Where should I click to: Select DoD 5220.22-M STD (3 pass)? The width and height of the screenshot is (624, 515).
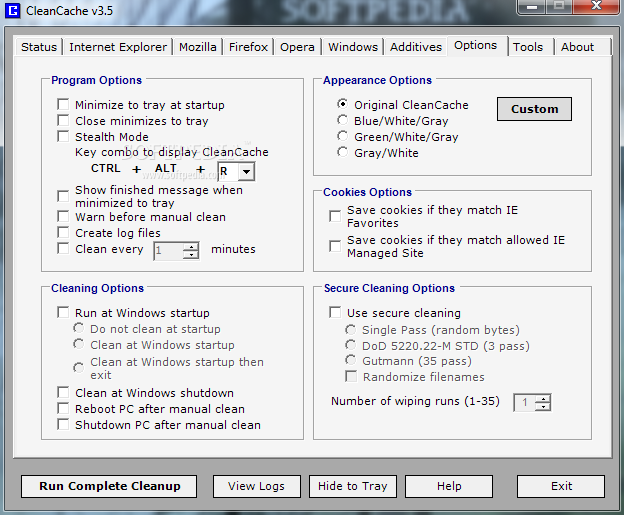[x=351, y=345]
